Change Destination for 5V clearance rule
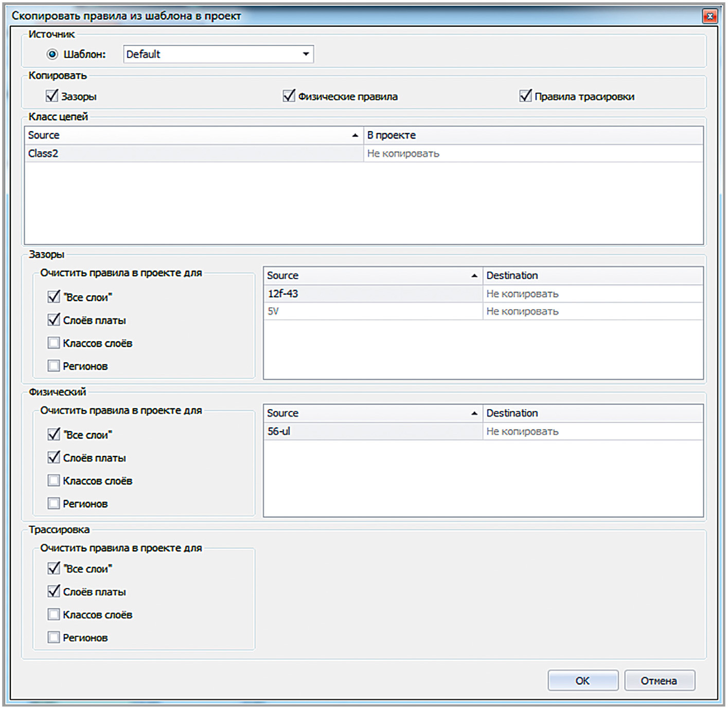Viewport: 728px width, 709px height. coord(592,311)
